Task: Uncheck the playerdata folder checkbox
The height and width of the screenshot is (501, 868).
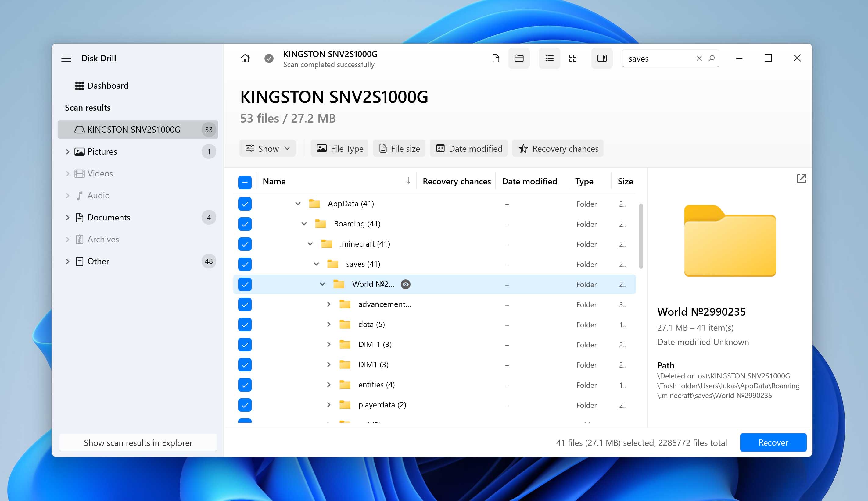Action: 245,405
